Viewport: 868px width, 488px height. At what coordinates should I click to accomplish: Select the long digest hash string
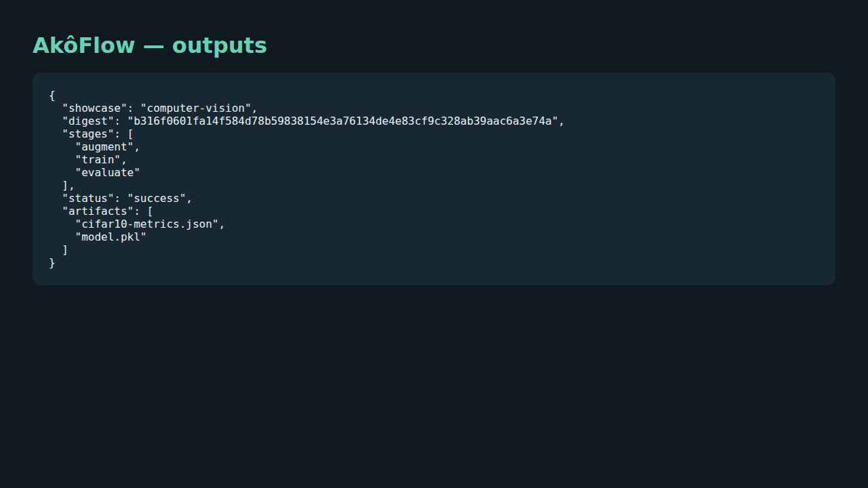(x=342, y=121)
